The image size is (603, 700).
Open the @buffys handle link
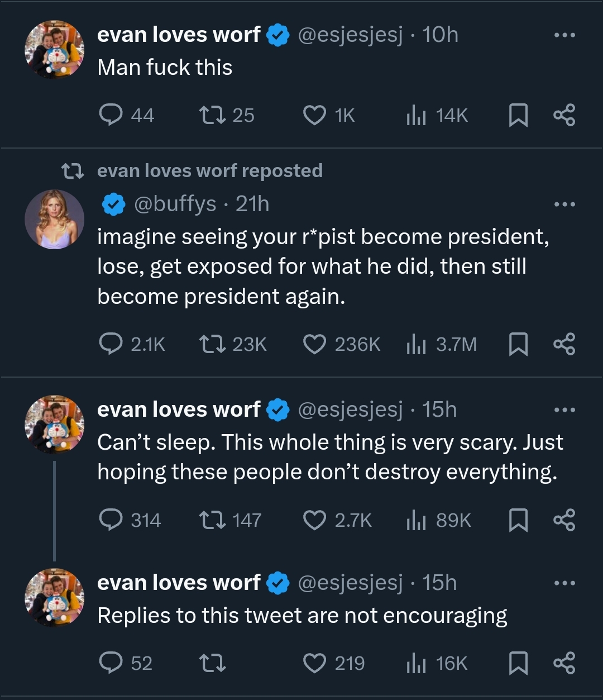(x=175, y=204)
